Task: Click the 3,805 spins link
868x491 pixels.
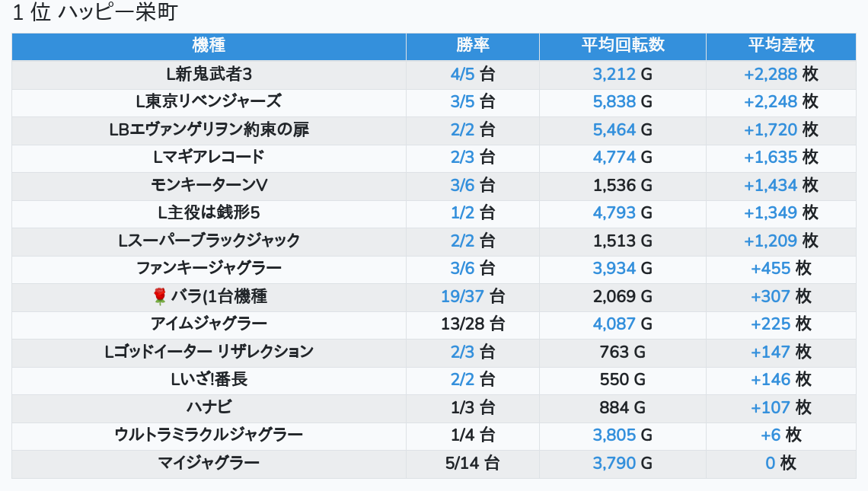Action: click(614, 435)
